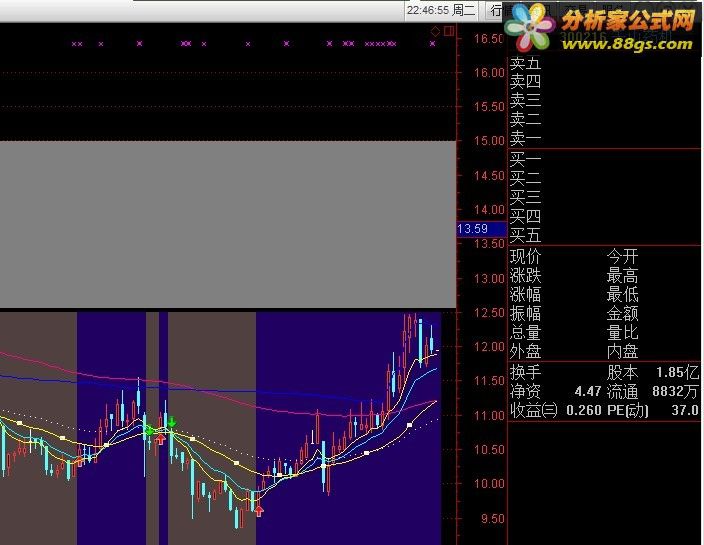Click the 涨幅 label
The height and width of the screenshot is (545, 704).
(525, 294)
